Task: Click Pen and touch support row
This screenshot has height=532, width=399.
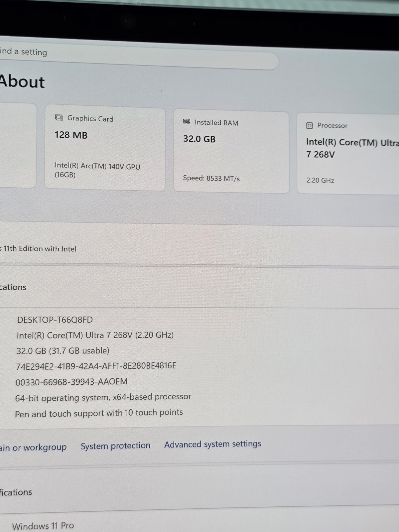Action: [99, 413]
